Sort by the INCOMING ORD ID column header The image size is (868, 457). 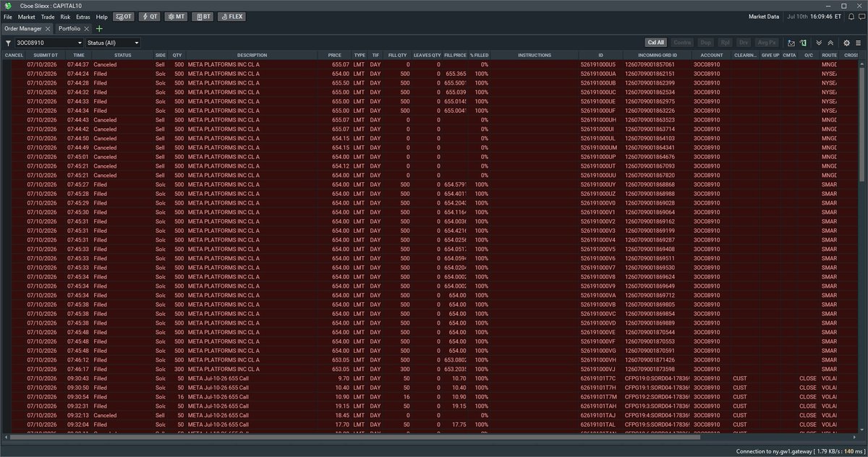point(658,55)
